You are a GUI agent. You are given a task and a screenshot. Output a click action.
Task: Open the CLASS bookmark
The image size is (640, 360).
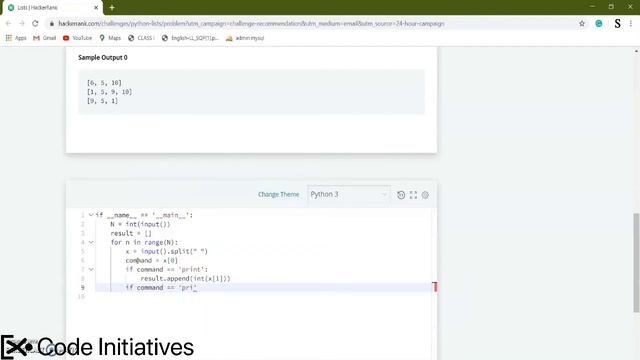pyautogui.click(x=141, y=38)
